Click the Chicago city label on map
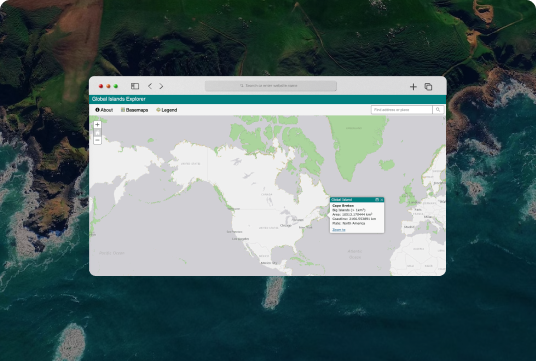This screenshot has width=536, height=361. point(286,226)
